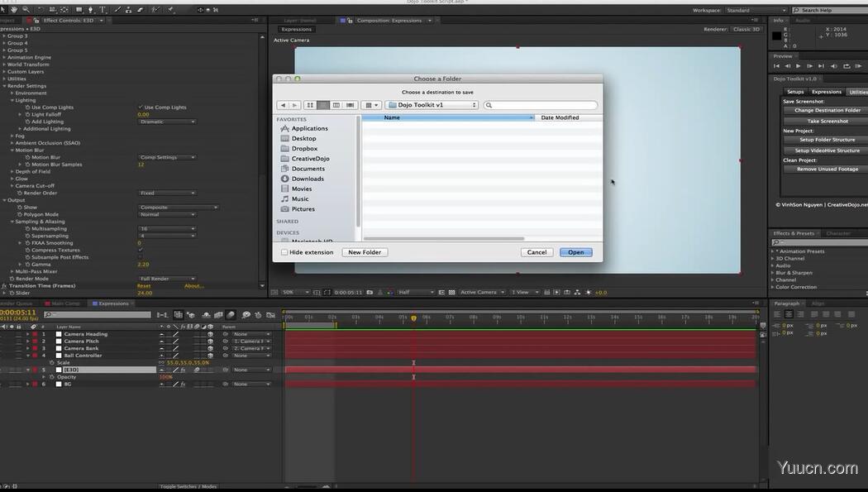The height and width of the screenshot is (492, 868).
Task: Step to next frame in Preview panel
Action: tap(810, 66)
